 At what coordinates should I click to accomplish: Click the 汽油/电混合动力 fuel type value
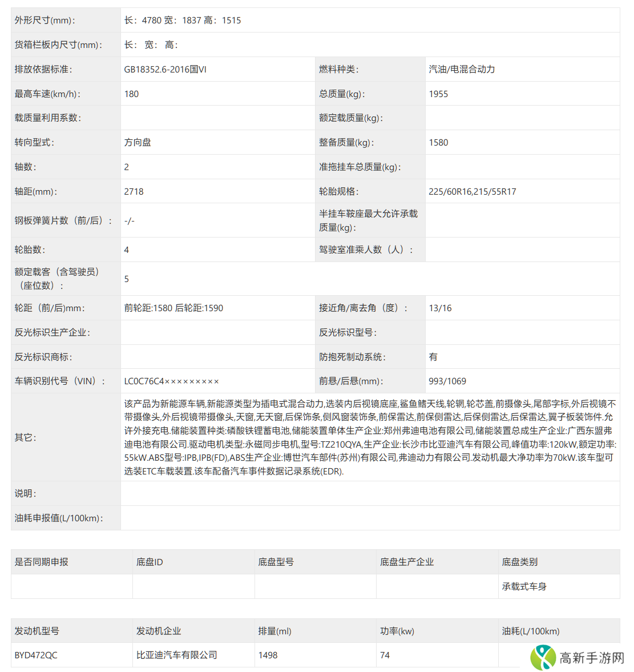coord(462,69)
